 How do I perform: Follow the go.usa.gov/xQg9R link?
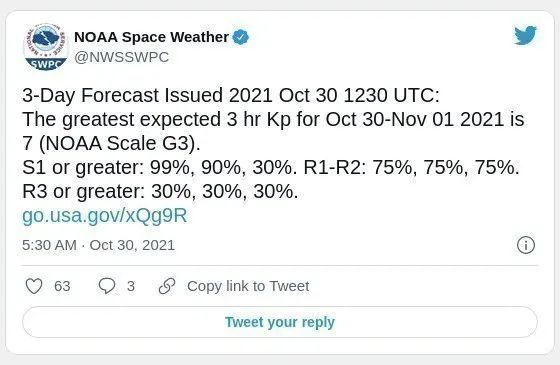pyautogui.click(x=105, y=216)
